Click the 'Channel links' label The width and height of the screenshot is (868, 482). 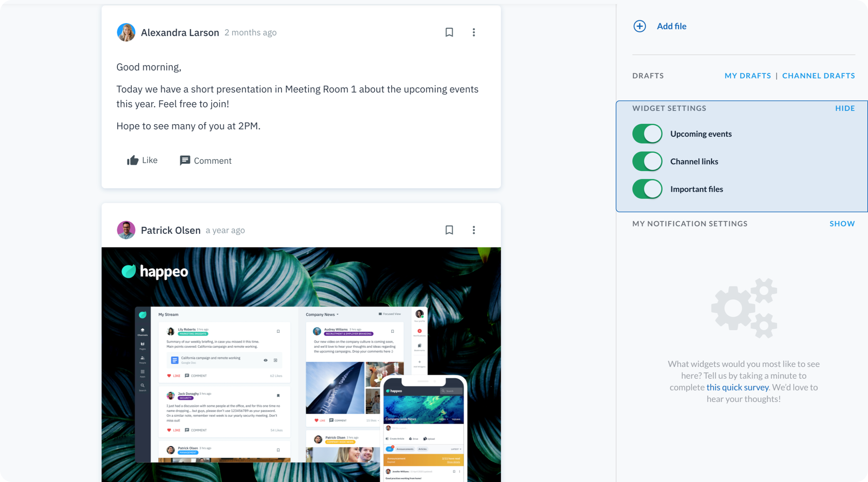(x=694, y=162)
